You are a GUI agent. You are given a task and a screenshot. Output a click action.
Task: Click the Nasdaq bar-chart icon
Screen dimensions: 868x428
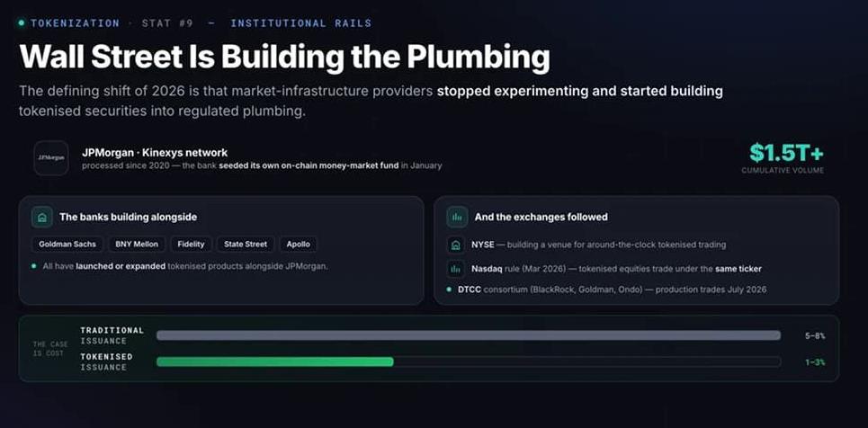click(456, 269)
